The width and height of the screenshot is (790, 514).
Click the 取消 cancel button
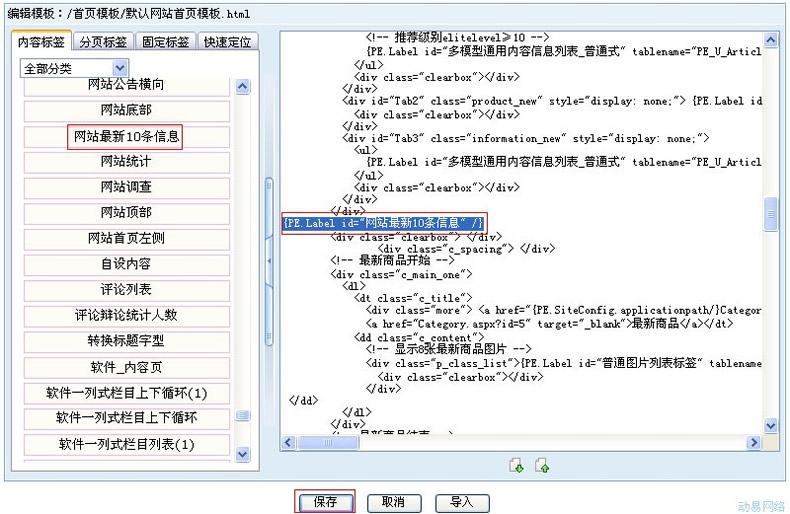[393, 502]
